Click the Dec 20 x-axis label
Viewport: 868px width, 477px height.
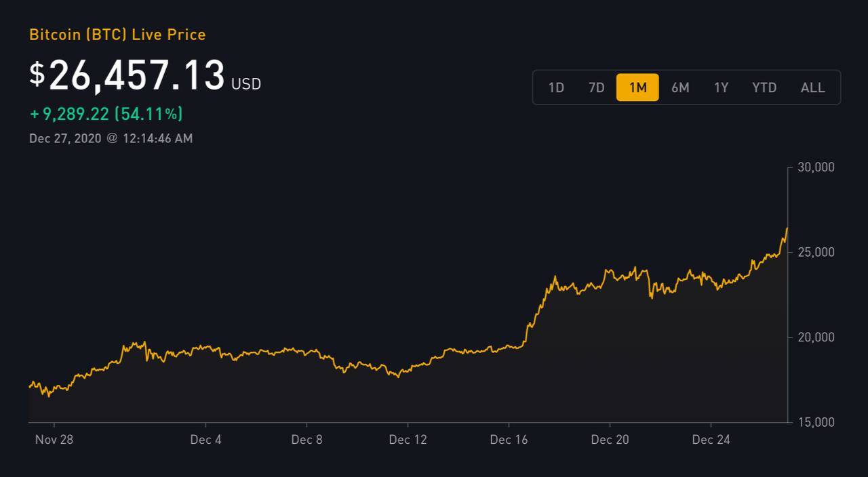[x=610, y=439]
